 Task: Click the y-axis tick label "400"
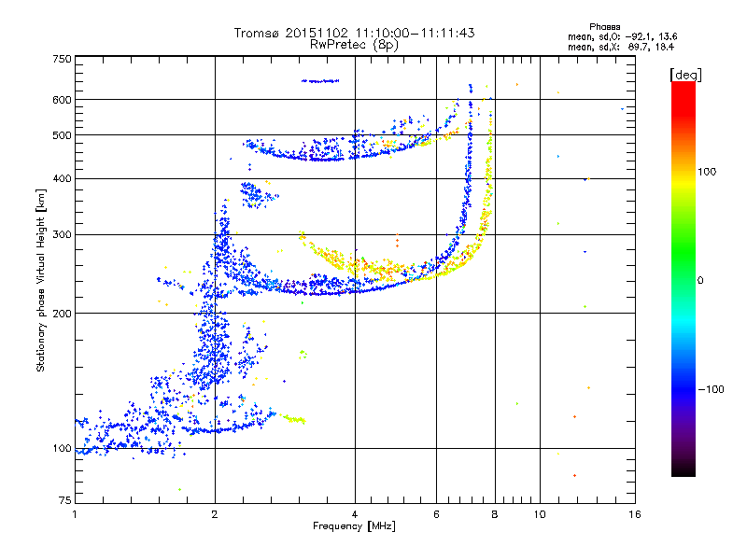(62, 178)
